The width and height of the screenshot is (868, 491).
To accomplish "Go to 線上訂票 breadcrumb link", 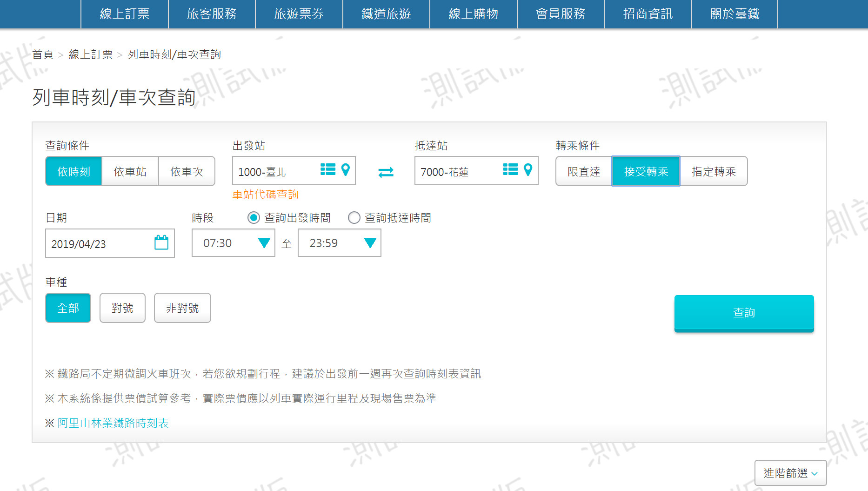I will (x=91, y=54).
